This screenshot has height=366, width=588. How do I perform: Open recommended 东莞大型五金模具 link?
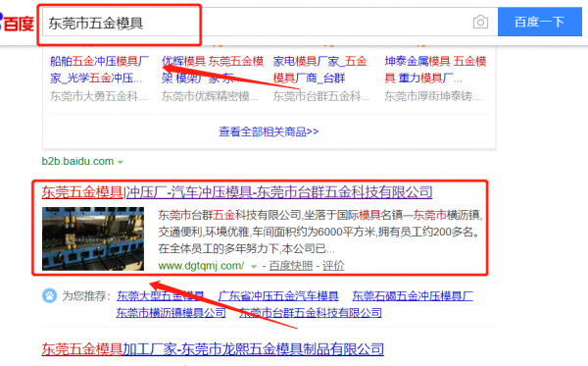pos(160,295)
